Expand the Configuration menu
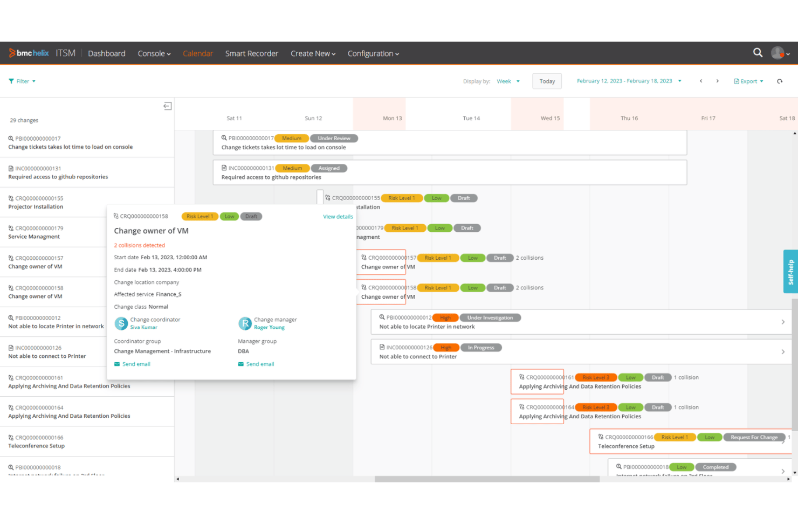 [x=373, y=53]
